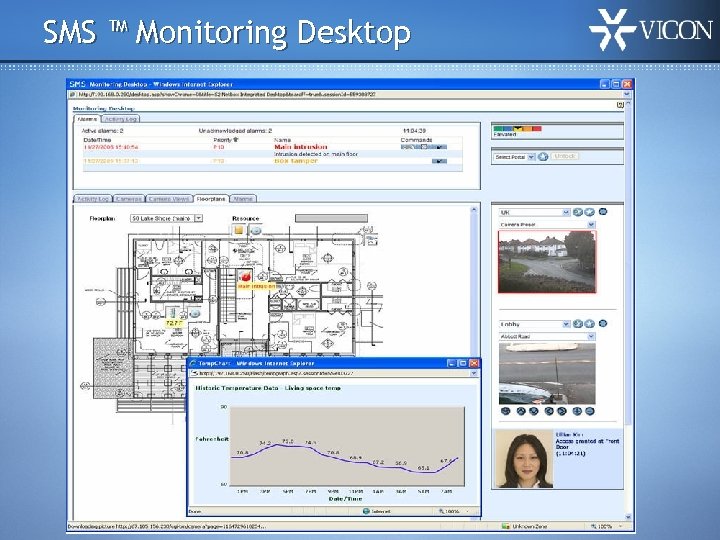Open the lower Activity Log tab
This screenshot has width=720, height=540.
click(x=93, y=199)
